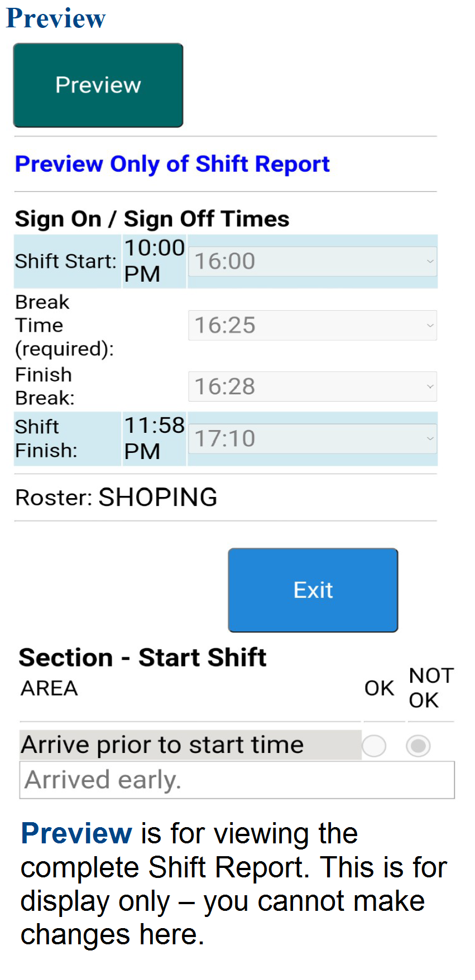Click the 'Preview' page title at top
Image resolution: width=475 pixels, height=980 pixels.
[x=55, y=18]
